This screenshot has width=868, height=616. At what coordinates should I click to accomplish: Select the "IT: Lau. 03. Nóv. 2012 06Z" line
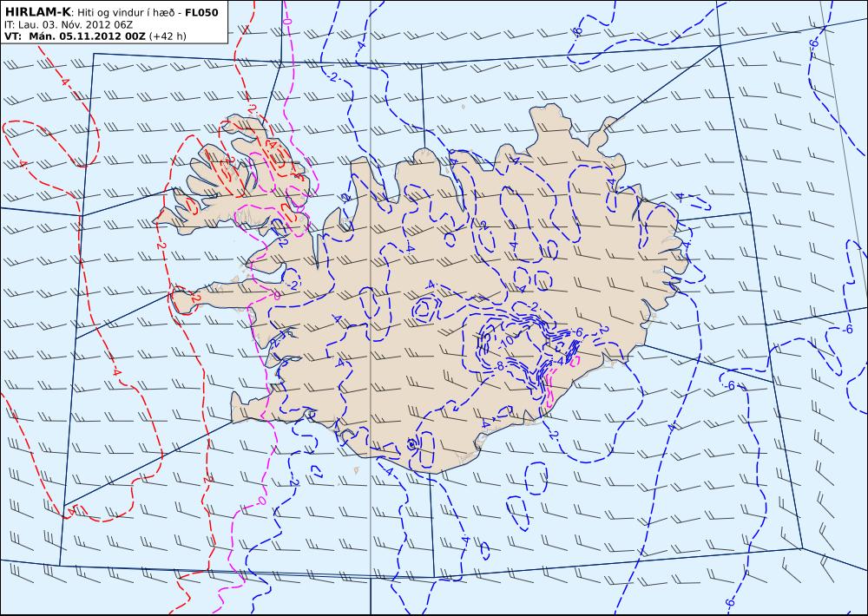pyautogui.click(x=68, y=25)
